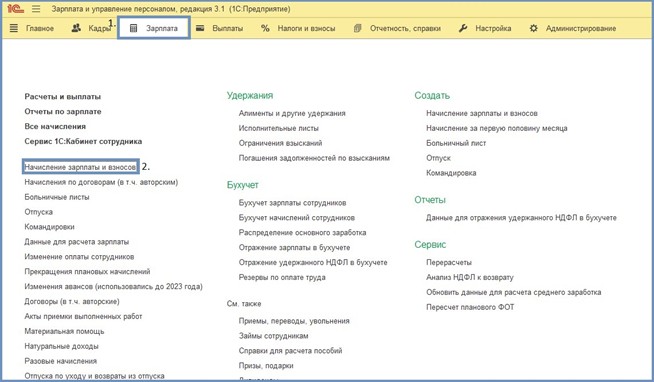Image resolution: width=654 pixels, height=382 pixels.
Task: Open Анализ НДФЛ к возврату
Action: click(470, 277)
